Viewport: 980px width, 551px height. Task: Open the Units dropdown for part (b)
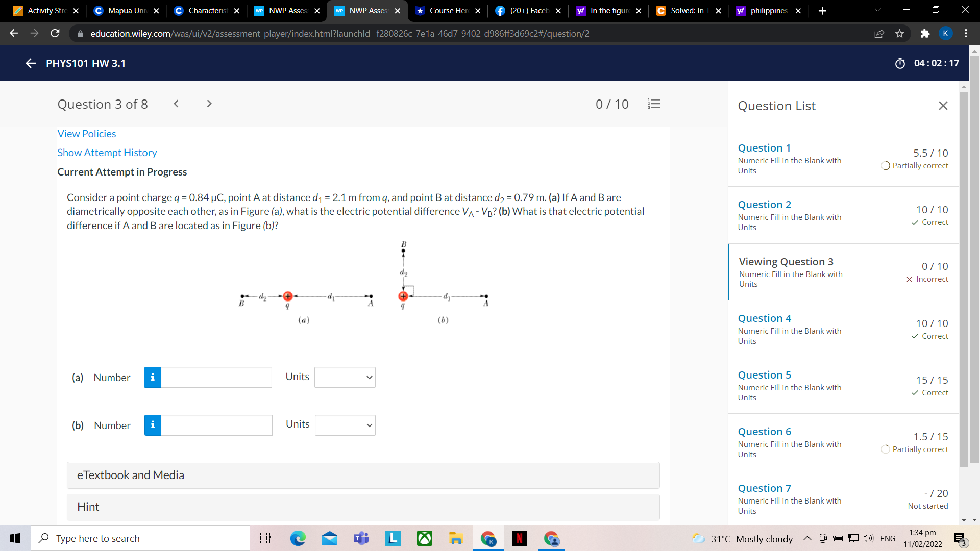(x=345, y=424)
